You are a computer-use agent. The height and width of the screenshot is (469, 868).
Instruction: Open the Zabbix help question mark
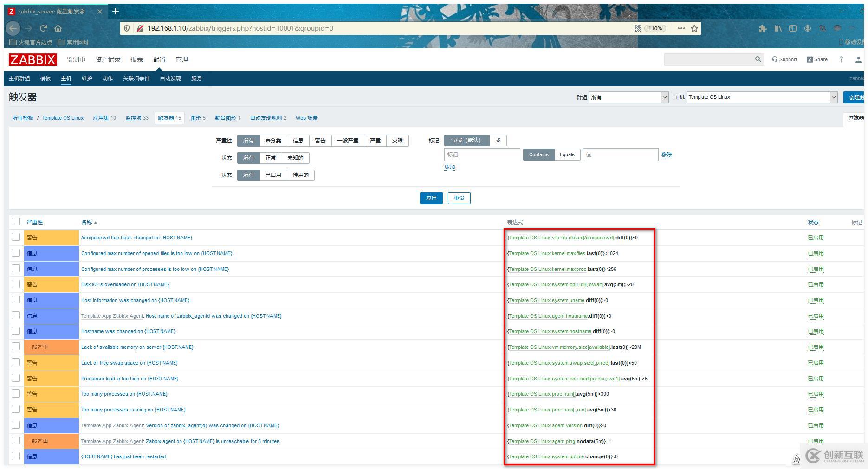point(841,59)
